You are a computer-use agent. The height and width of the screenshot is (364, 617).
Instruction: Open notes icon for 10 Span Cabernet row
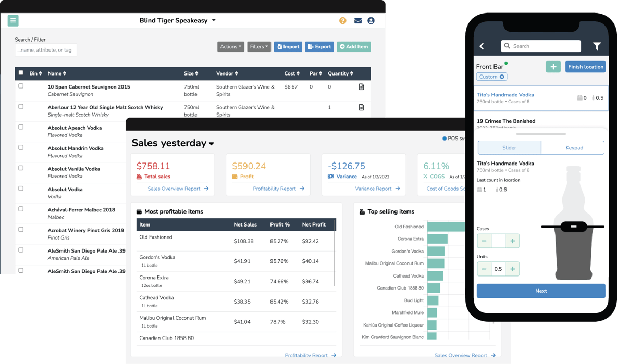pyautogui.click(x=361, y=87)
